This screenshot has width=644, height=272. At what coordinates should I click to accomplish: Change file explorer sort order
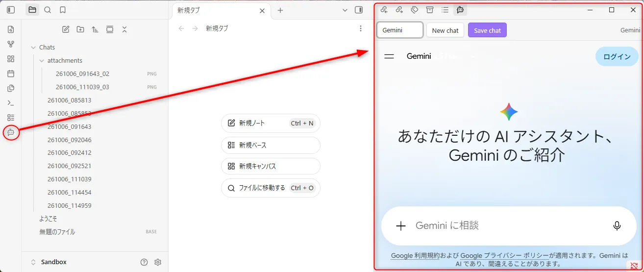95,29
